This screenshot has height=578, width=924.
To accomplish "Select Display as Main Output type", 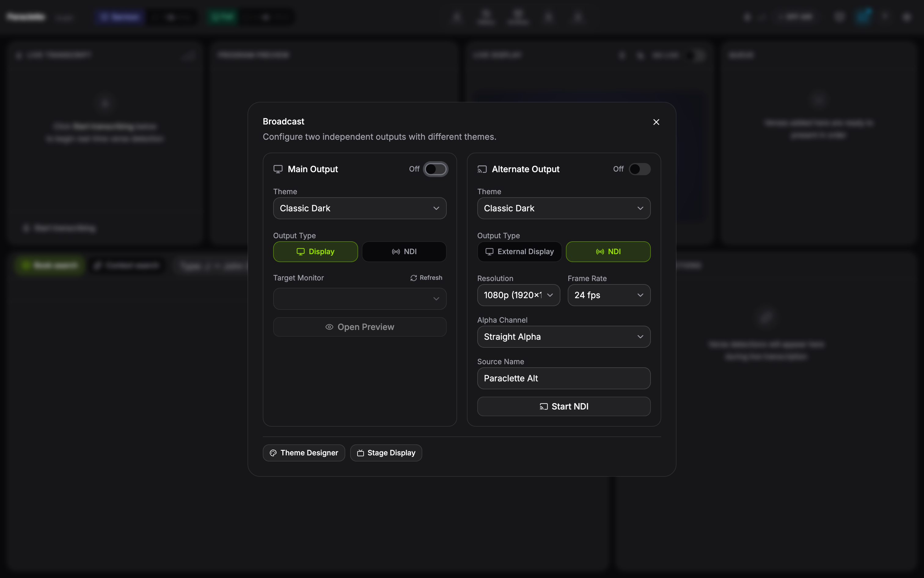I will coord(315,251).
